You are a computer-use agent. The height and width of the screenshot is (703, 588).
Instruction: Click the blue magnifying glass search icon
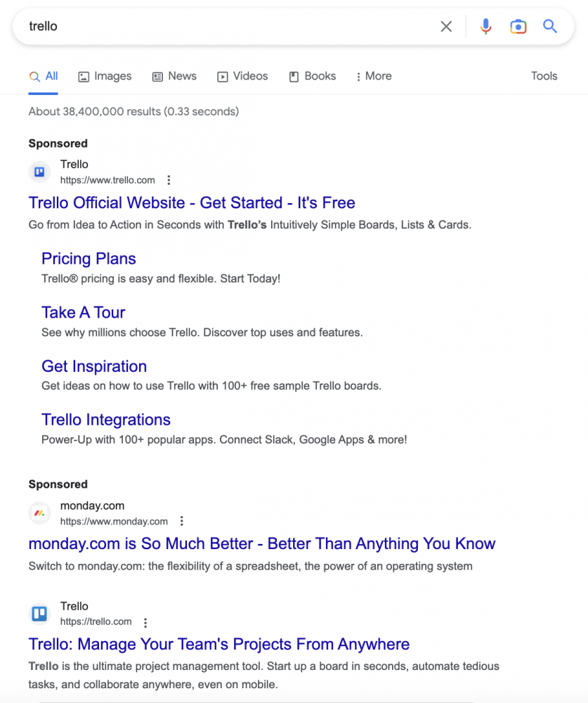(x=550, y=27)
